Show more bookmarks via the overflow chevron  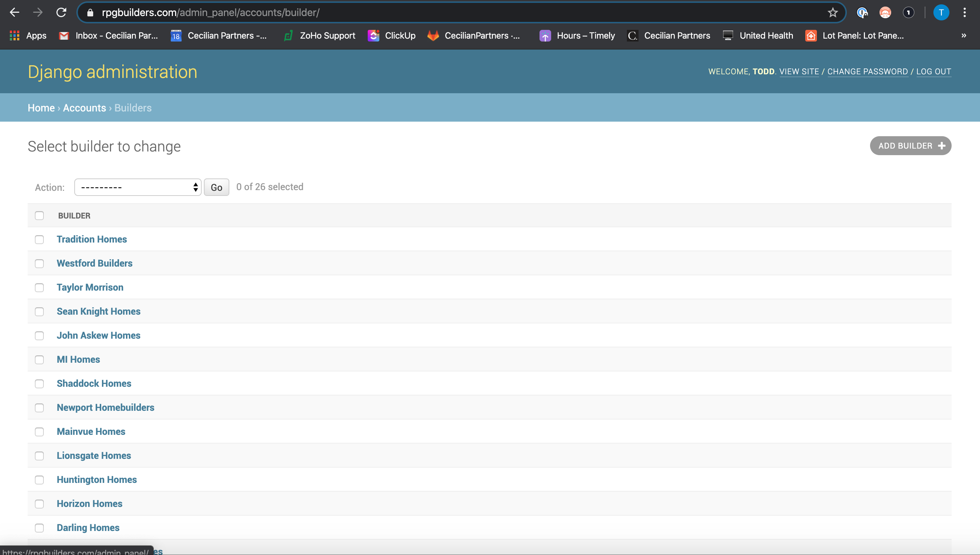pos(964,35)
